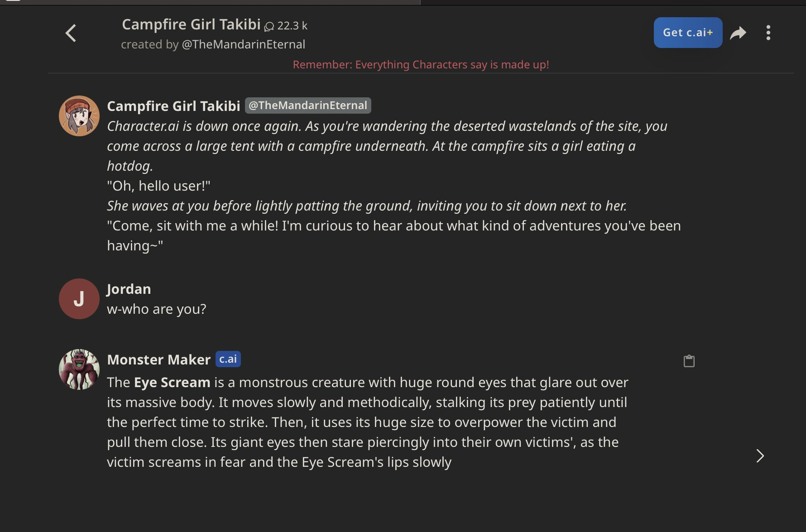Click the @TheMandarinEternal badge beside message name

(308, 105)
